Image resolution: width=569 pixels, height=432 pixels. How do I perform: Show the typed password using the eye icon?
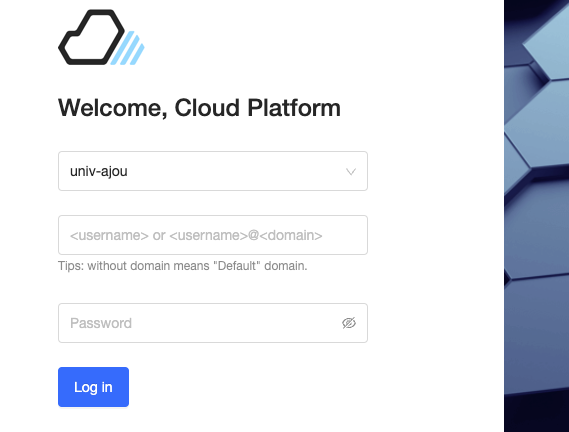tap(349, 323)
